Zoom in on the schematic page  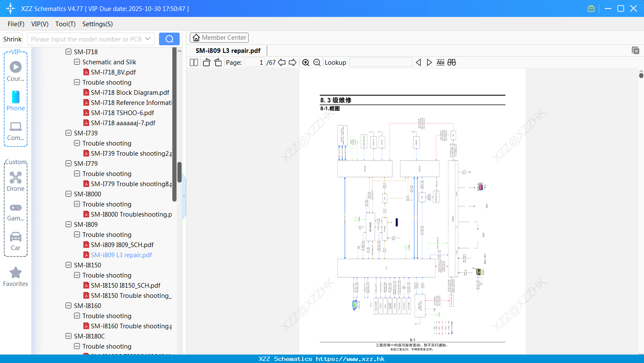click(x=306, y=62)
